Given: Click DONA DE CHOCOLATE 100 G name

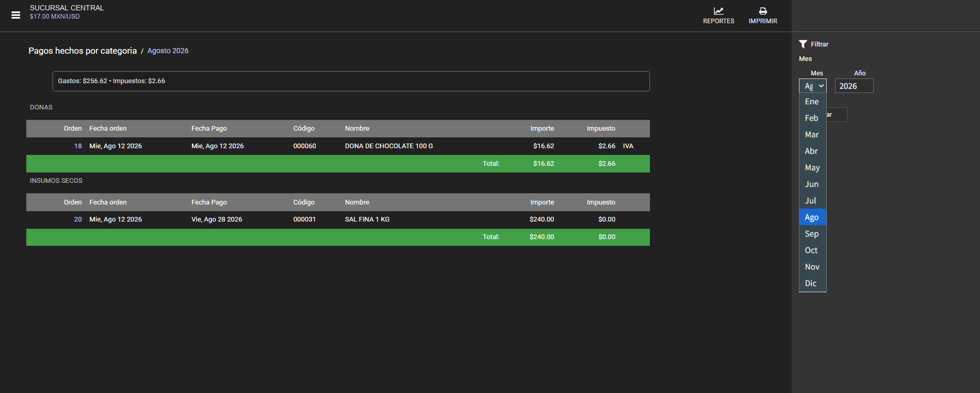Looking at the screenshot, I should coord(389,146).
